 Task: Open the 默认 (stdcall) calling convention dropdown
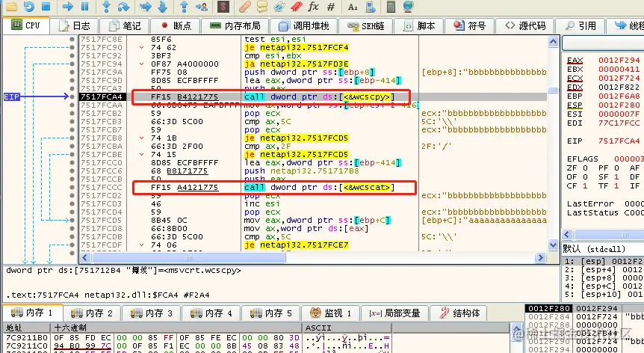(602, 248)
